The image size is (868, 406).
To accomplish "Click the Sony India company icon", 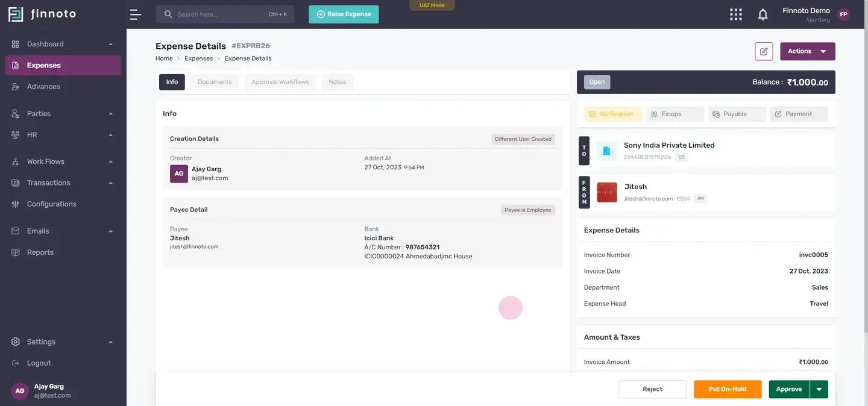I will [x=607, y=151].
